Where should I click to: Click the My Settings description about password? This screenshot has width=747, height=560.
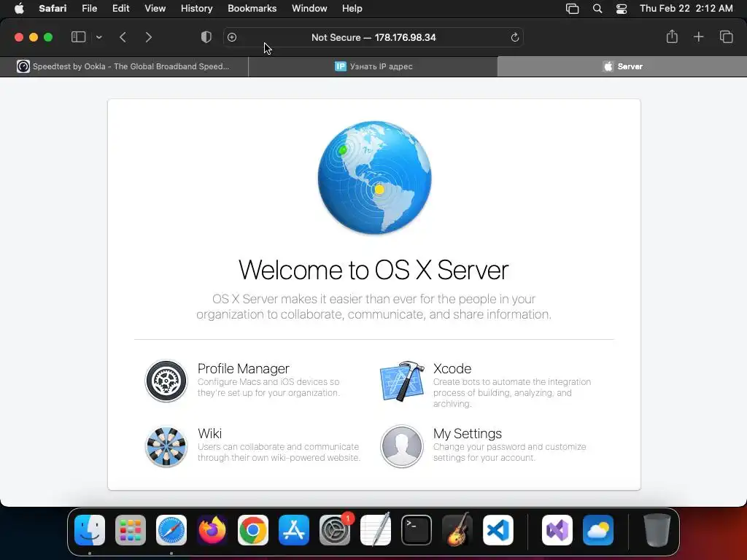510,452
